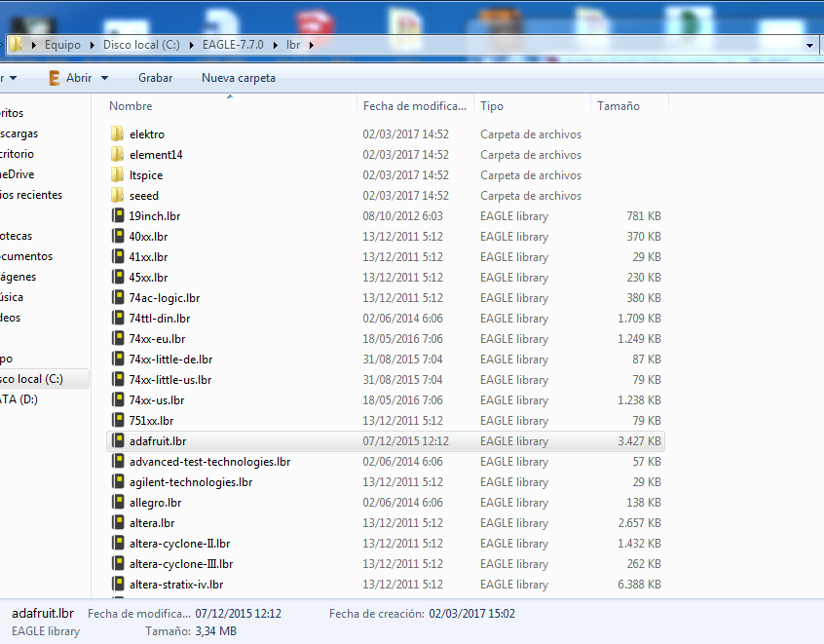Screen dimensions: 824x644
Task: Expand the arrow after Equipo in breadcrumb
Action: [93, 45]
